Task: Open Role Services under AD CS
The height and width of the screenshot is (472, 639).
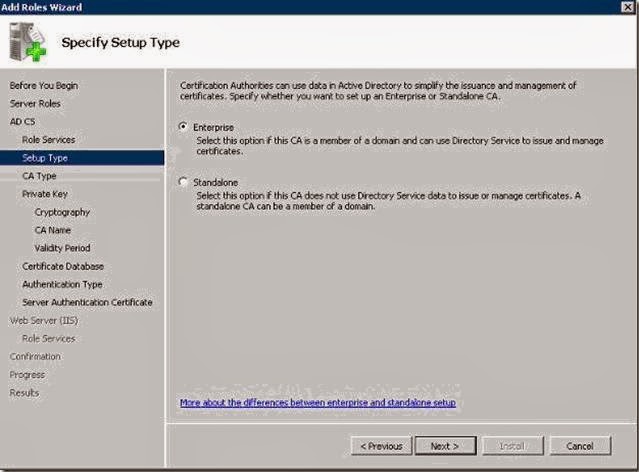Action: click(48, 139)
